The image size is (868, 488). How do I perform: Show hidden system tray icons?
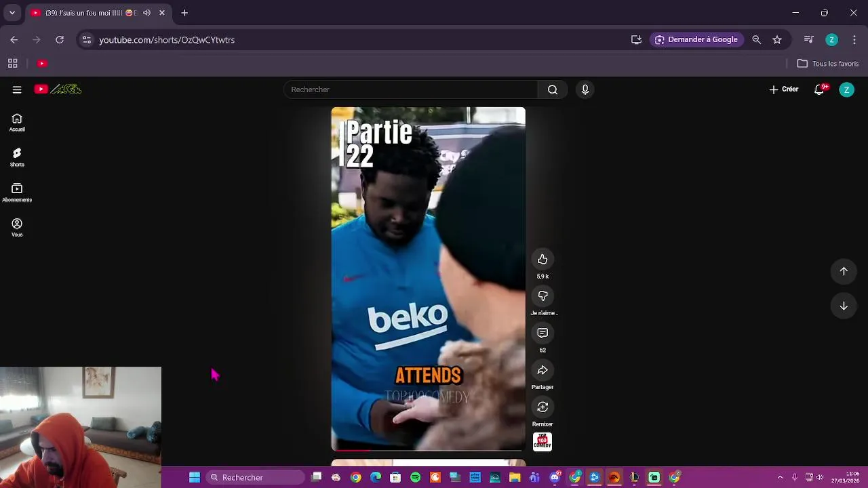(780, 478)
